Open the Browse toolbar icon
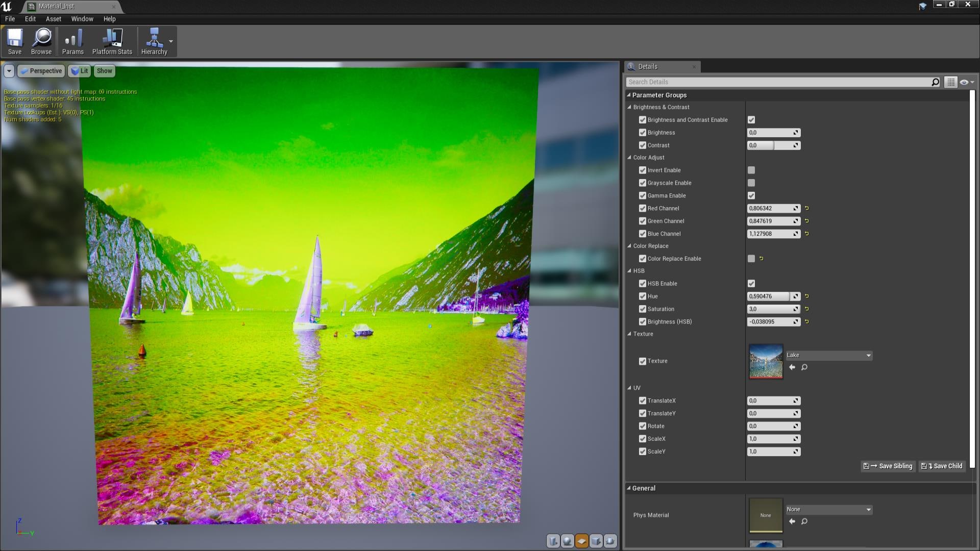 pos(41,41)
